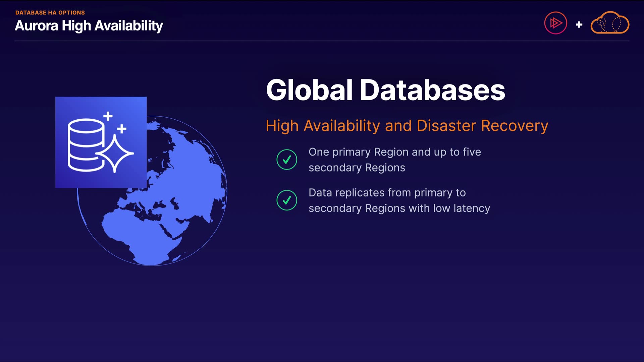This screenshot has height=362, width=644.
Task: Click the Aurora database icon tile
Action: coord(101,142)
